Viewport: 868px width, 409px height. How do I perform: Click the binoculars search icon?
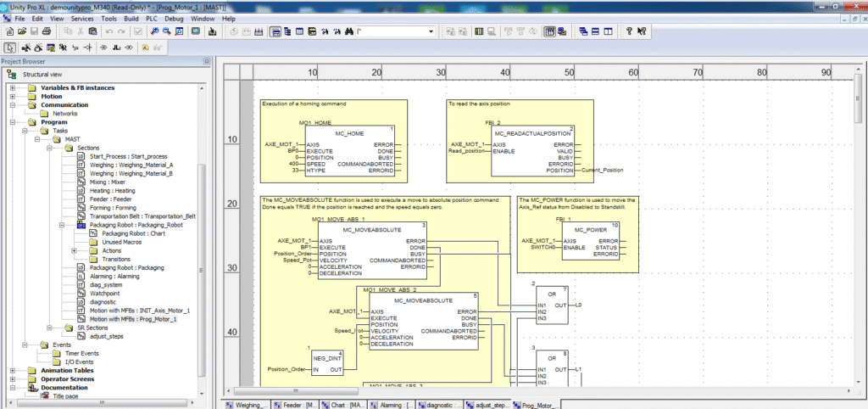pyautogui.click(x=348, y=31)
